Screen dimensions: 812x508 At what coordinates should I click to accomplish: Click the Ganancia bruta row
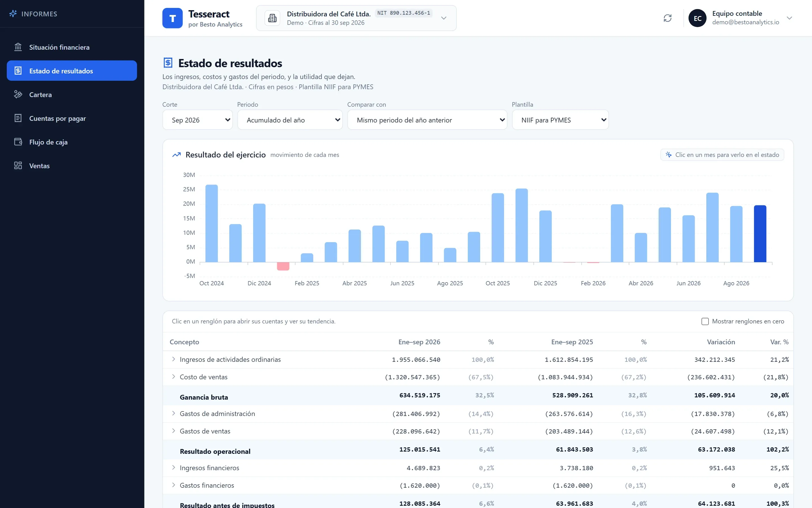(478, 395)
